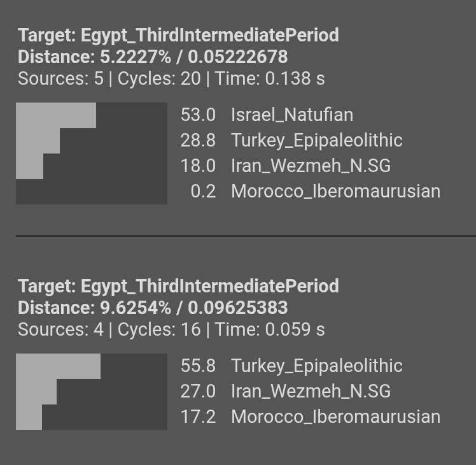Click the first bar chart's empty bottom row
Screen dimensions: 476x465
[x=92, y=192]
